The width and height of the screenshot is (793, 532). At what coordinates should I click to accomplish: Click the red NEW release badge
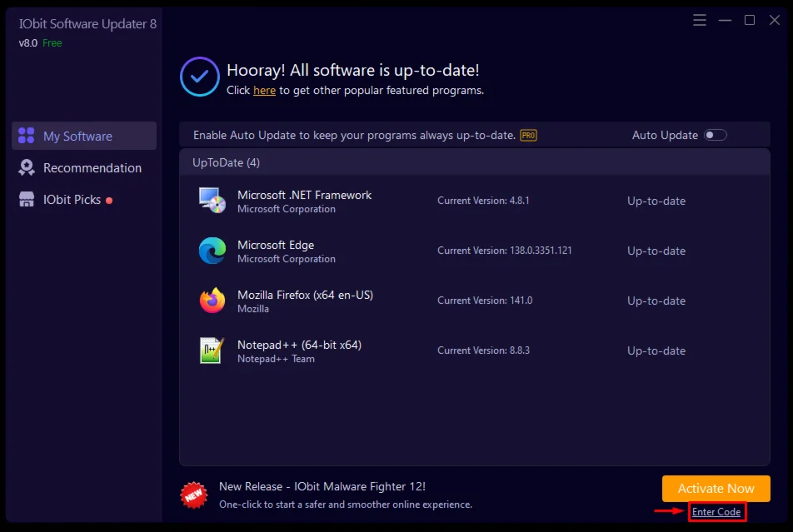(x=193, y=495)
